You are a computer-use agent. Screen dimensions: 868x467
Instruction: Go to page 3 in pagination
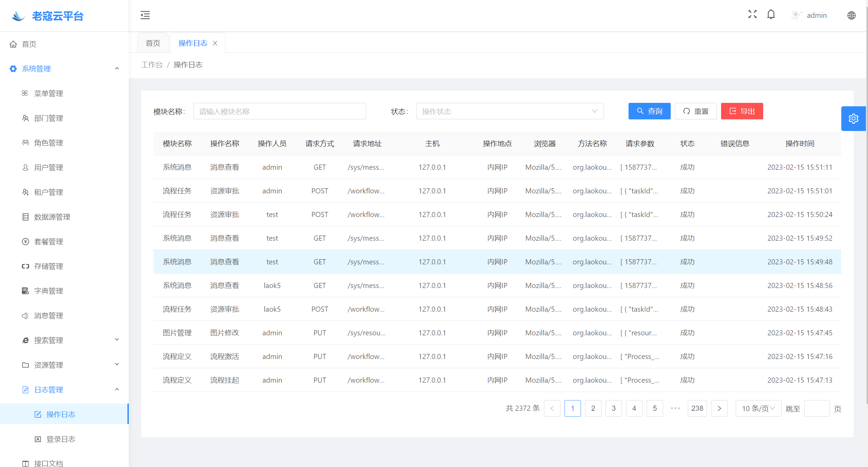[x=613, y=408]
